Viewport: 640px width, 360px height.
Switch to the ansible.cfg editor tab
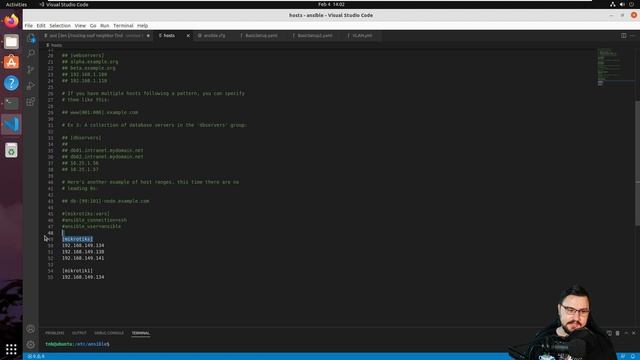214,36
